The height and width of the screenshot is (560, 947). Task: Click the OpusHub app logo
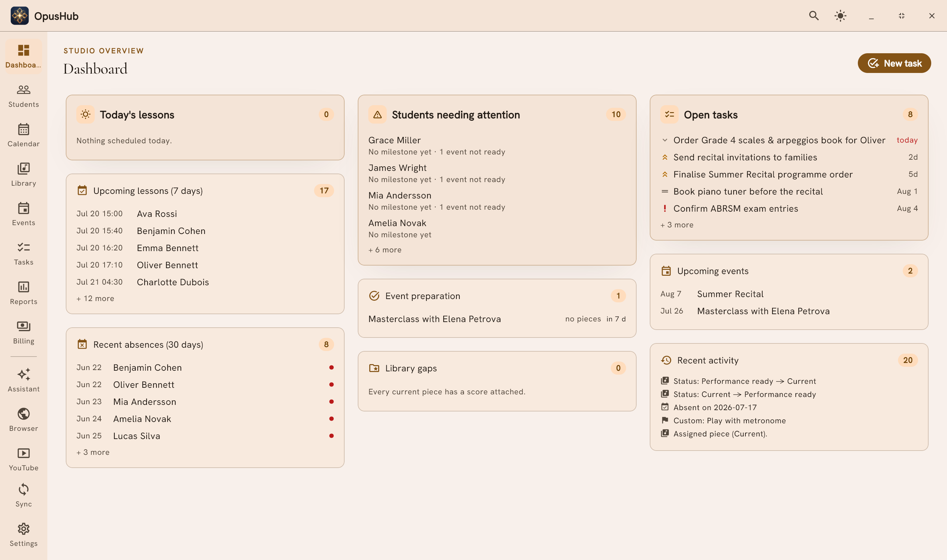point(20,16)
